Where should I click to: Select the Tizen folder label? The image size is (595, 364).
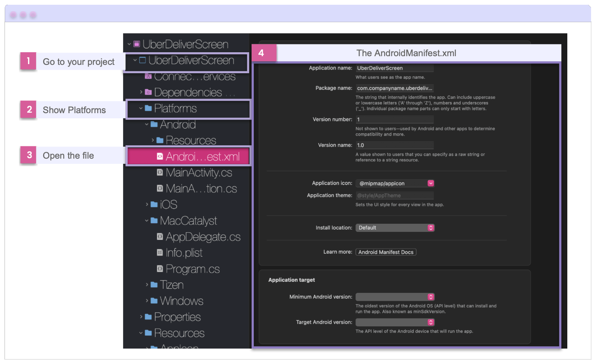(x=172, y=284)
